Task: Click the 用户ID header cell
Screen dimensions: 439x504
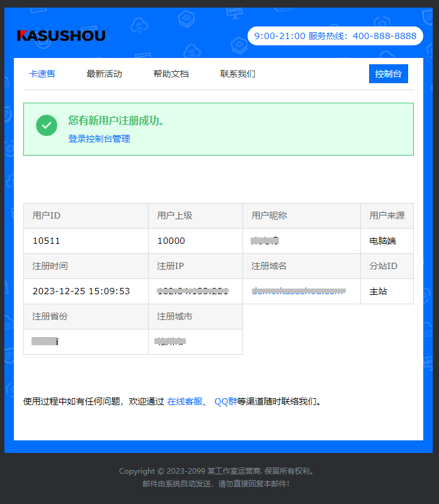Action: (x=86, y=215)
